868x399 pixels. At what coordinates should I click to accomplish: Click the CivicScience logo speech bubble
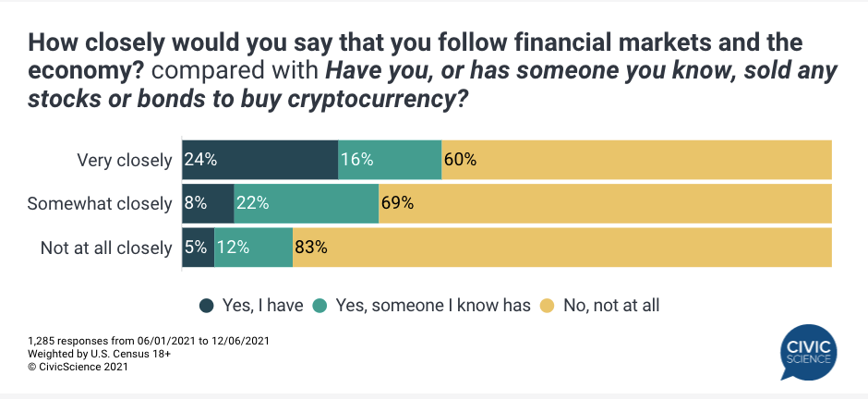tap(807, 352)
